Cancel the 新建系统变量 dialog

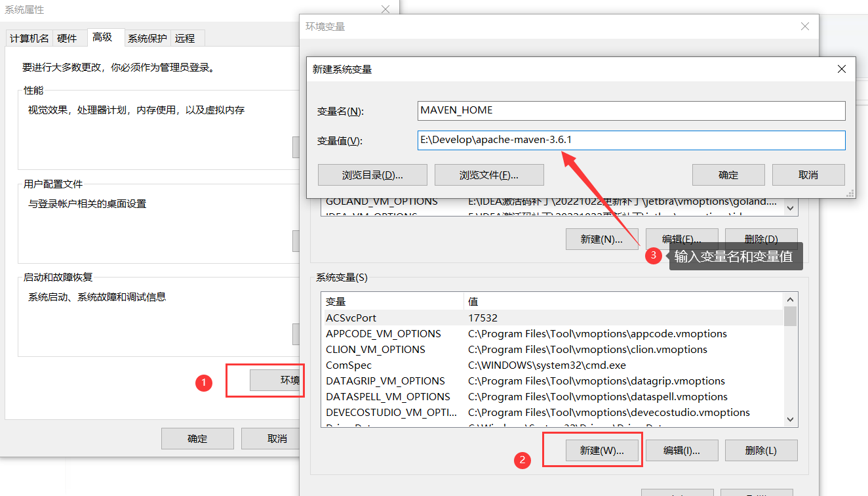[808, 175]
